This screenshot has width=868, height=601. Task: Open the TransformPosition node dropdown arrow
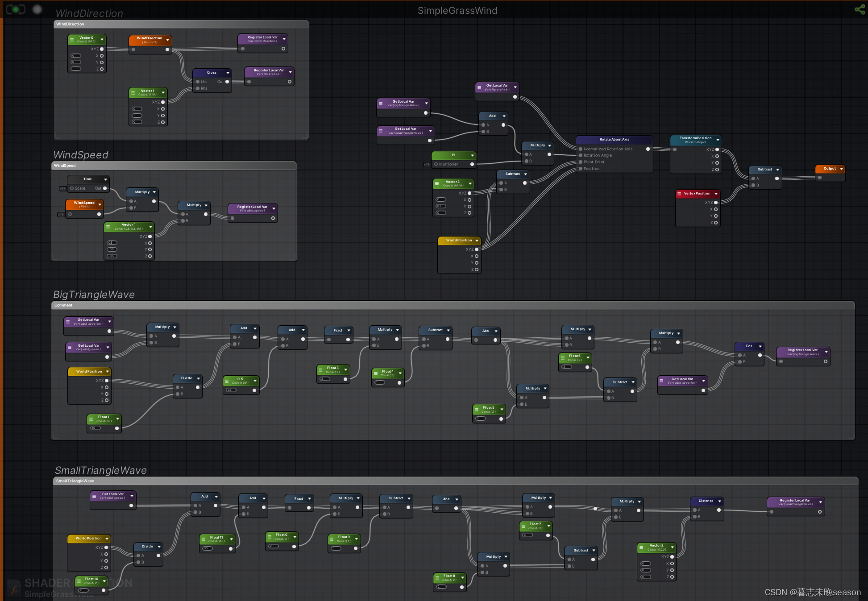point(718,140)
